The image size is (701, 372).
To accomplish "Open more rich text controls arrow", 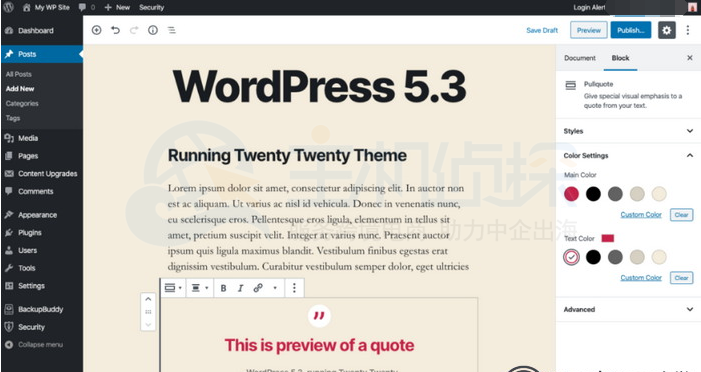I will click(275, 288).
